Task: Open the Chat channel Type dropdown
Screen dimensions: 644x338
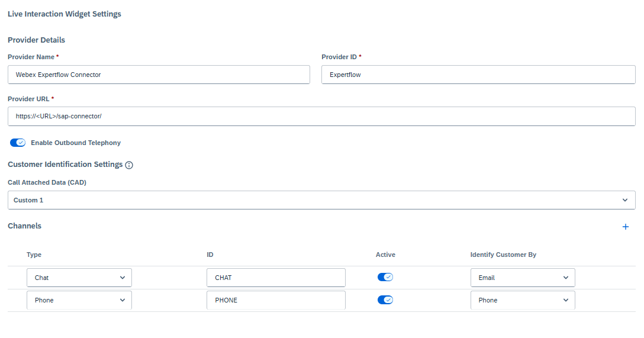Action: pos(79,278)
